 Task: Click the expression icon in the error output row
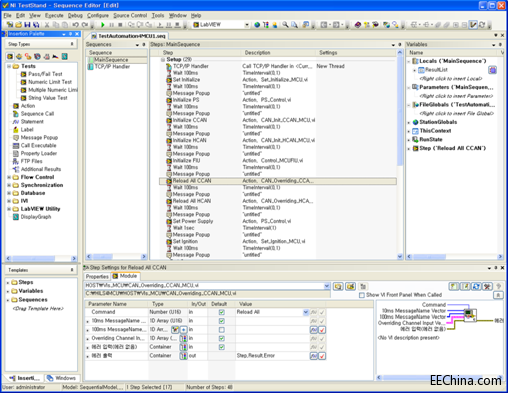pos(314,356)
